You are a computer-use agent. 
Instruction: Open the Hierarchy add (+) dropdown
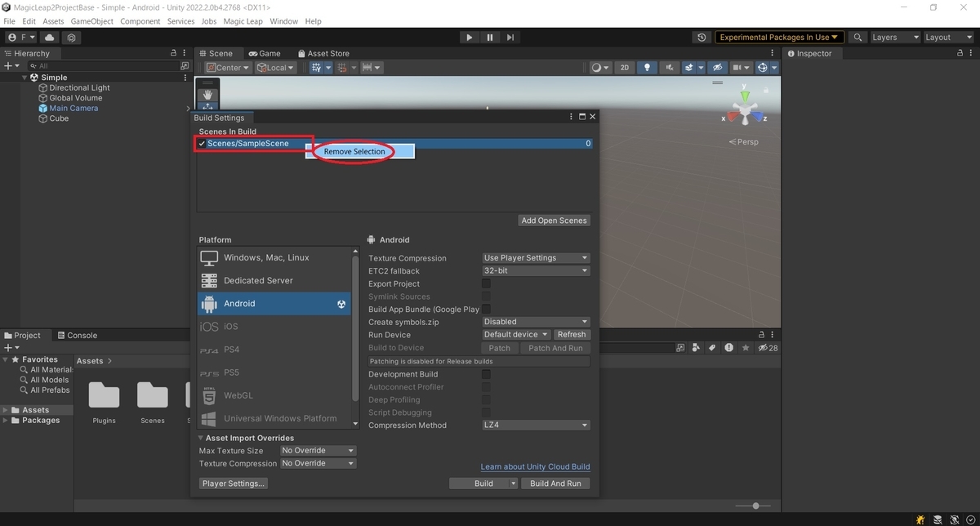click(x=11, y=66)
